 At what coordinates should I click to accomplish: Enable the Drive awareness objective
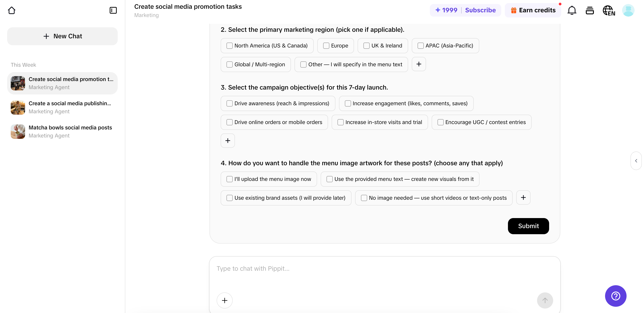(230, 103)
